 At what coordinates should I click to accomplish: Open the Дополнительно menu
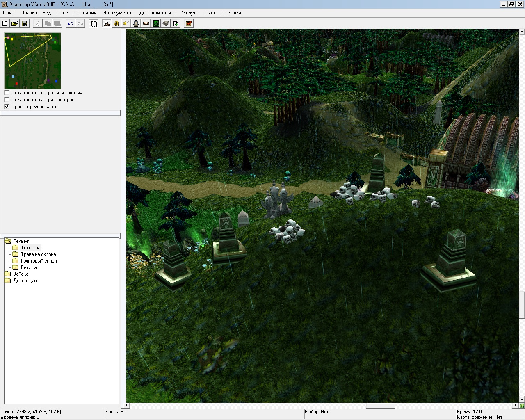157,13
